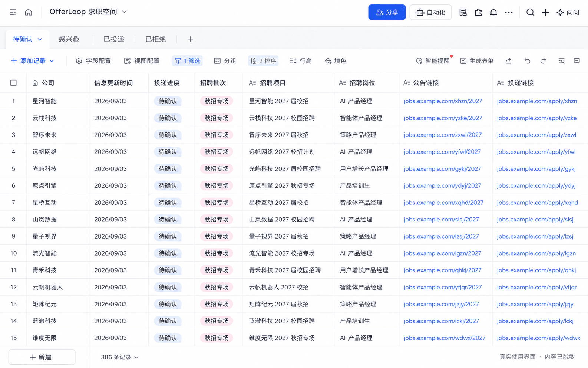Open the 2 排序 sort option
This screenshot has height=368, width=588.
263,61
